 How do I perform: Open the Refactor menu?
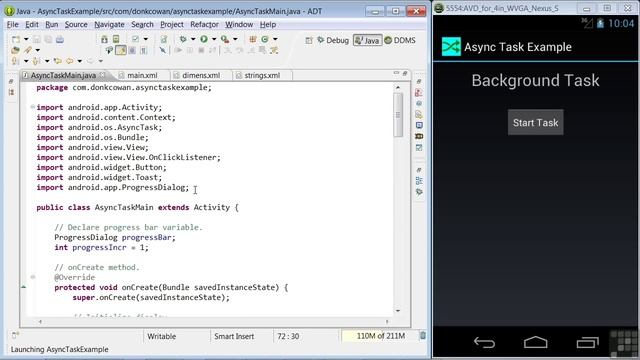[204, 24]
